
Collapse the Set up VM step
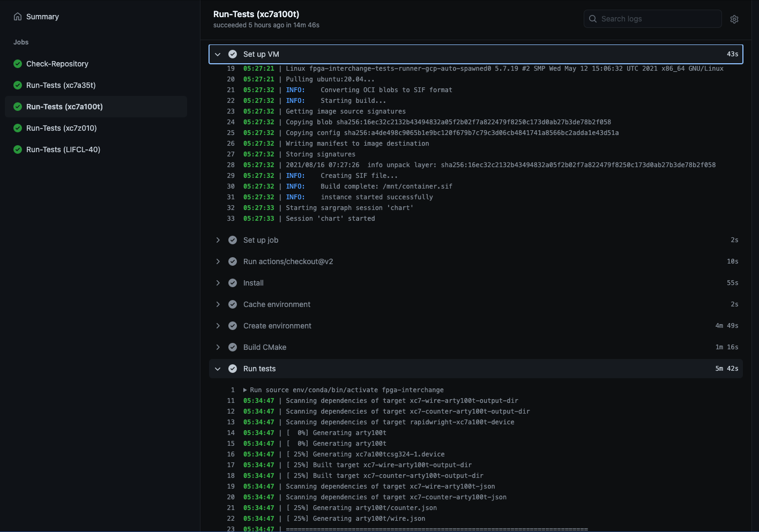tap(218, 54)
